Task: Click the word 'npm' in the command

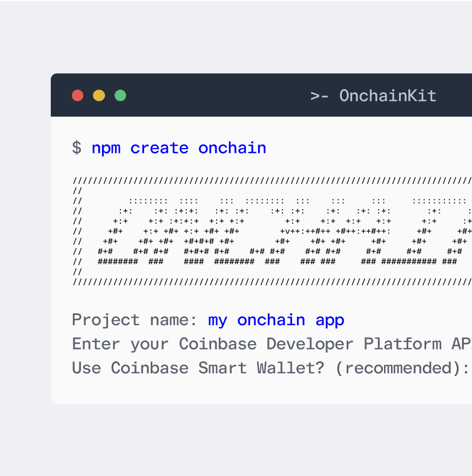Action: [106, 148]
